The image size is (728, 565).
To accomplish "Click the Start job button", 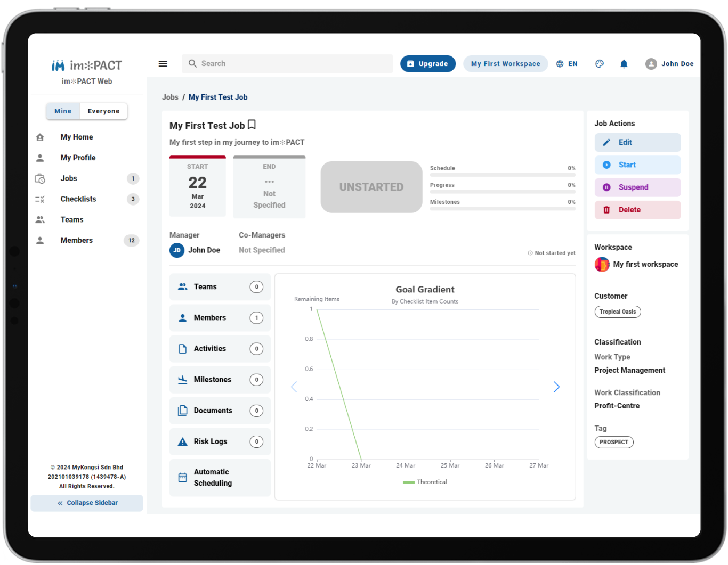I will (637, 165).
